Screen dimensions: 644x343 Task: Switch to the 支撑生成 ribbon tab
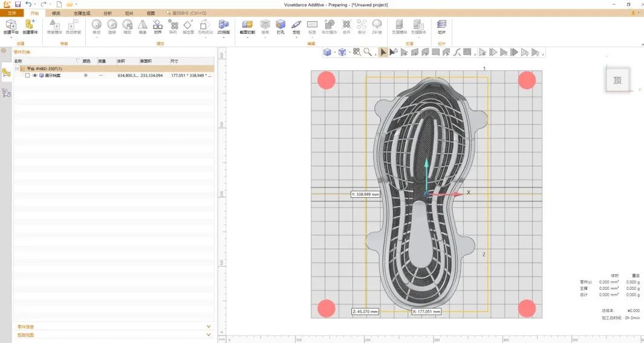coord(82,13)
